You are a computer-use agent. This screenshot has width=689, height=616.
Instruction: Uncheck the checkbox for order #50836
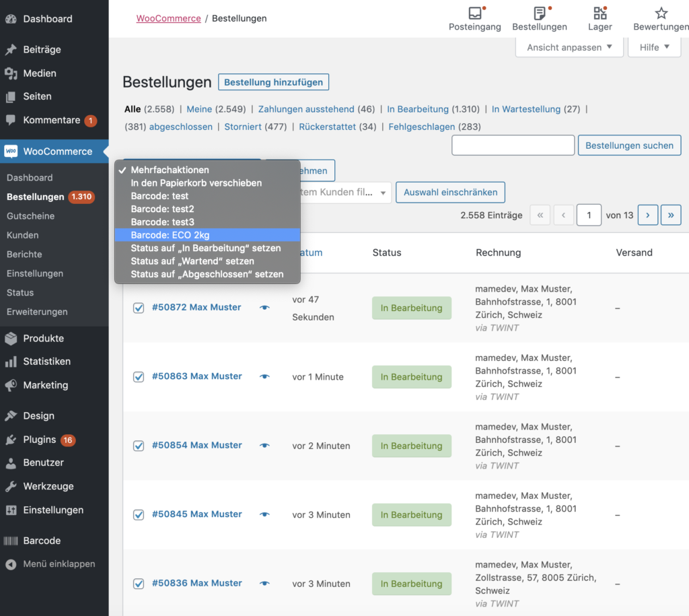click(139, 584)
